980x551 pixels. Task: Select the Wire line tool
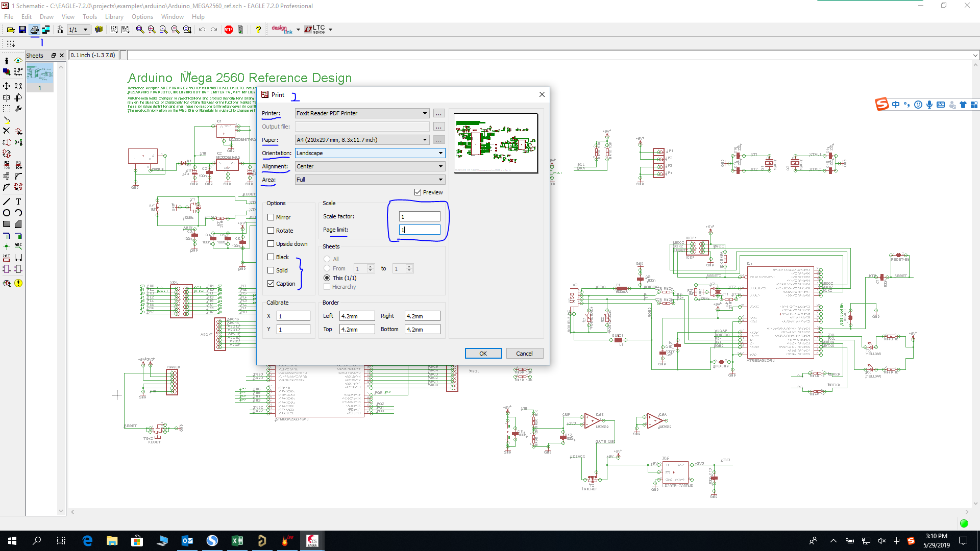pyautogui.click(x=7, y=202)
